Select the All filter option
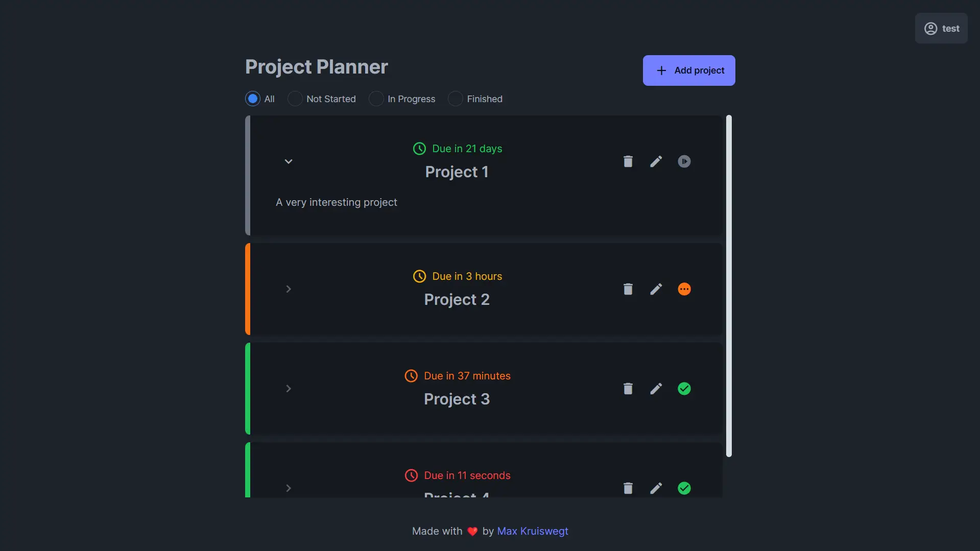 coord(253,99)
